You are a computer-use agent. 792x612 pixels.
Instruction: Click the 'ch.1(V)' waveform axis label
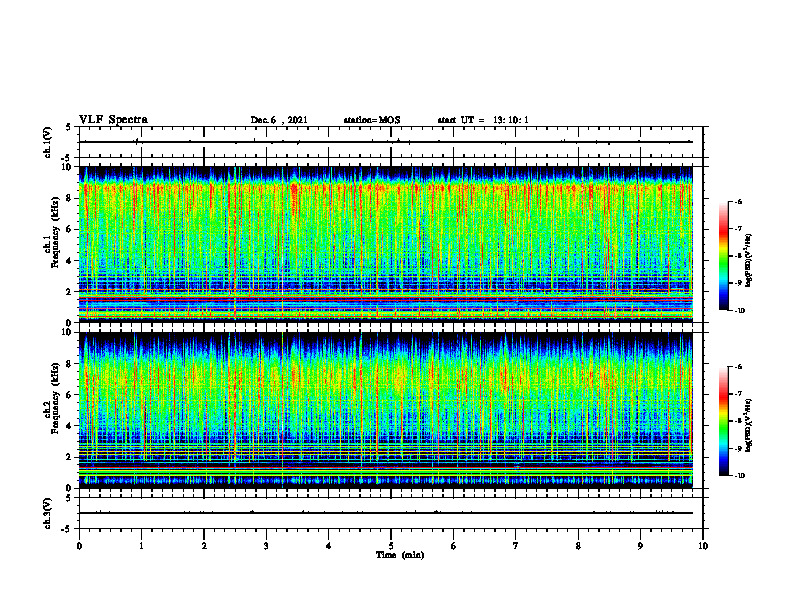(x=47, y=142)
